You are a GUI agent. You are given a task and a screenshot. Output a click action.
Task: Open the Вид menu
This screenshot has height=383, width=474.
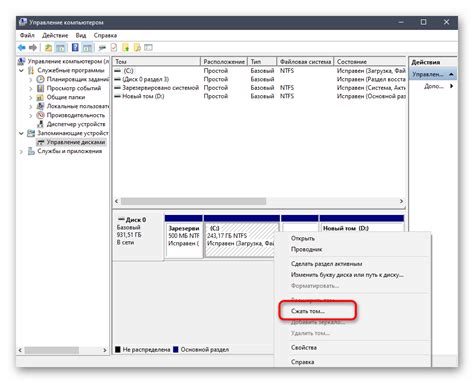pos(81,35)
